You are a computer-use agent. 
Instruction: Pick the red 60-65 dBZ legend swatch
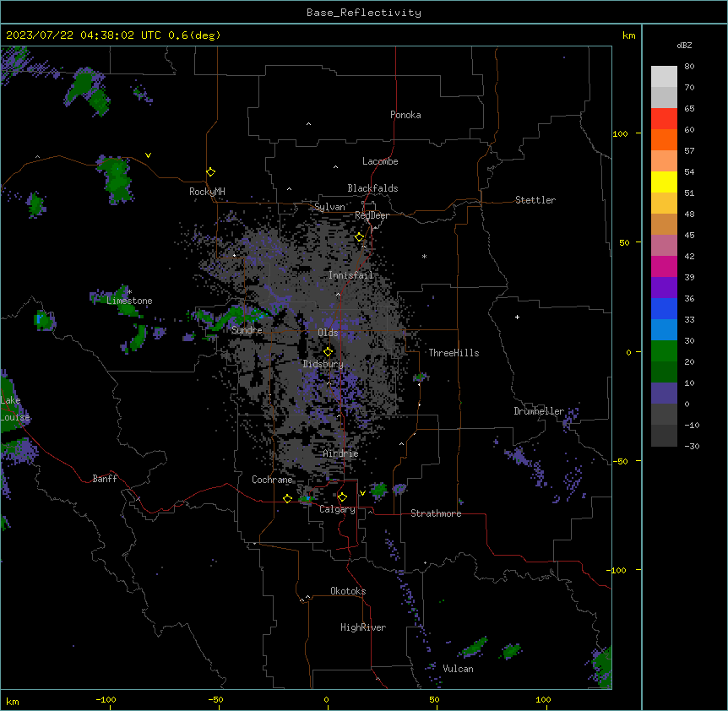tap(664, 119)
